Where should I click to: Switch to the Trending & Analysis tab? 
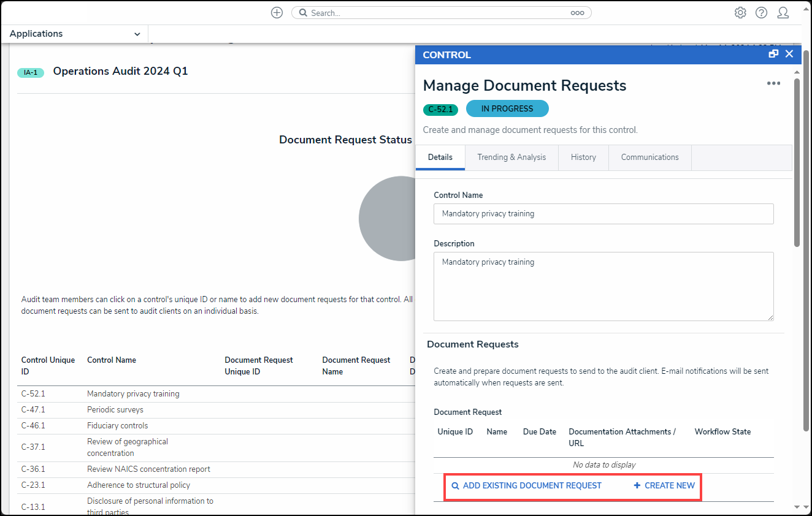click(511, 157)
